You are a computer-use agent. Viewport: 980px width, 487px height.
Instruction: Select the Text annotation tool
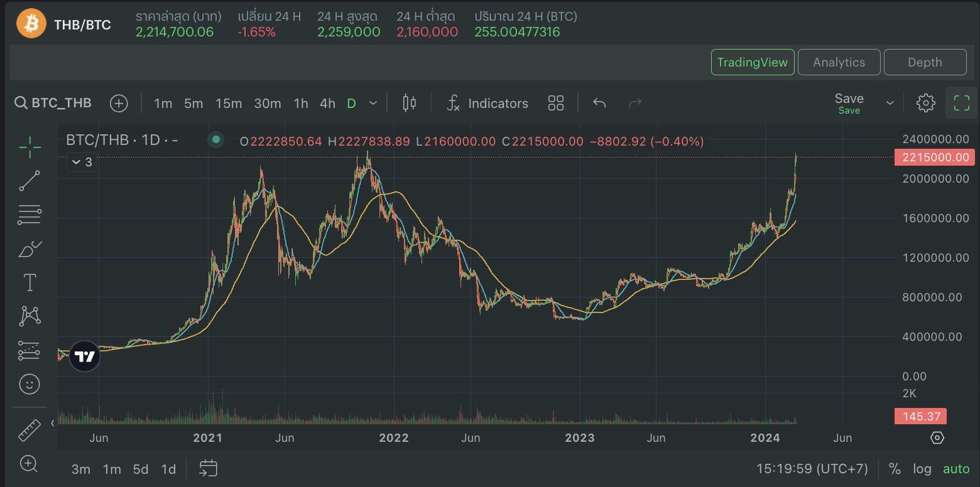[30, 282]
